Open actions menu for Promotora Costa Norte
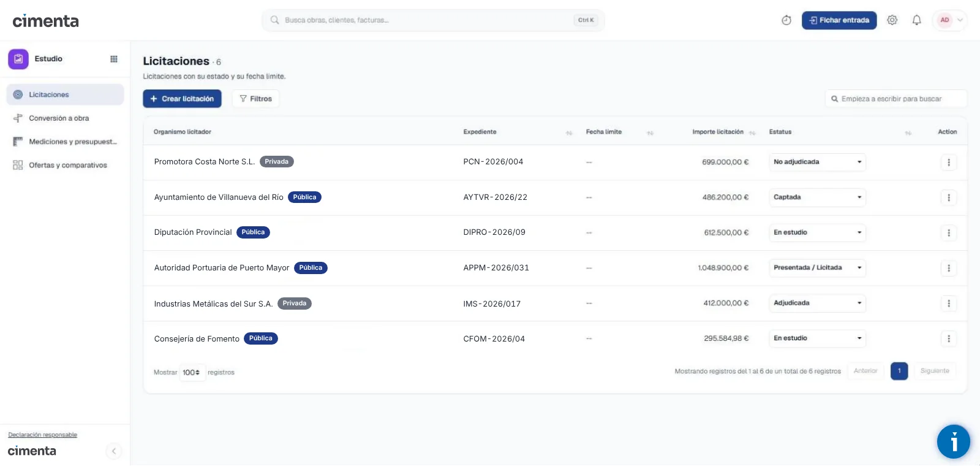The image size is (980, 466). point(949,162)
